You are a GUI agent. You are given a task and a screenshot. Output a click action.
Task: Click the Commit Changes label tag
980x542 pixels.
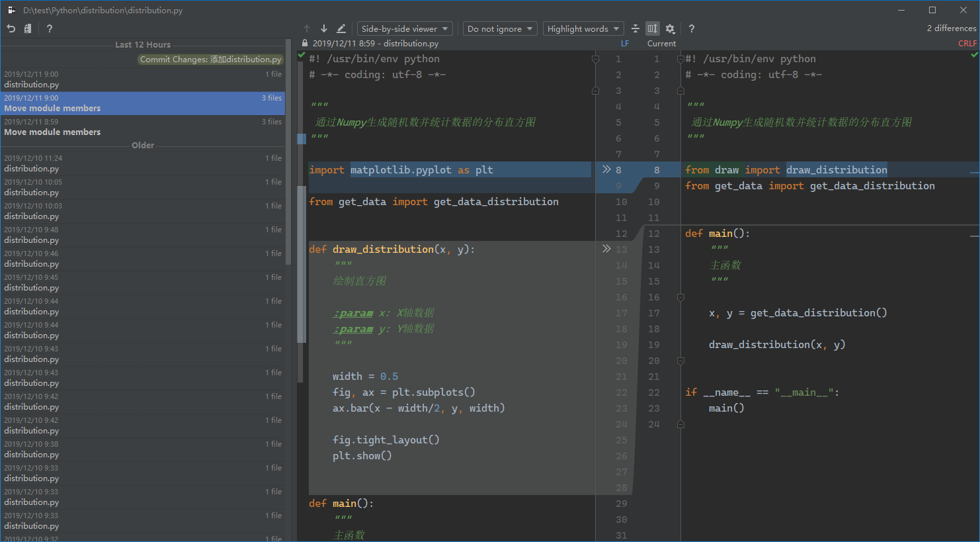[210, 60]
